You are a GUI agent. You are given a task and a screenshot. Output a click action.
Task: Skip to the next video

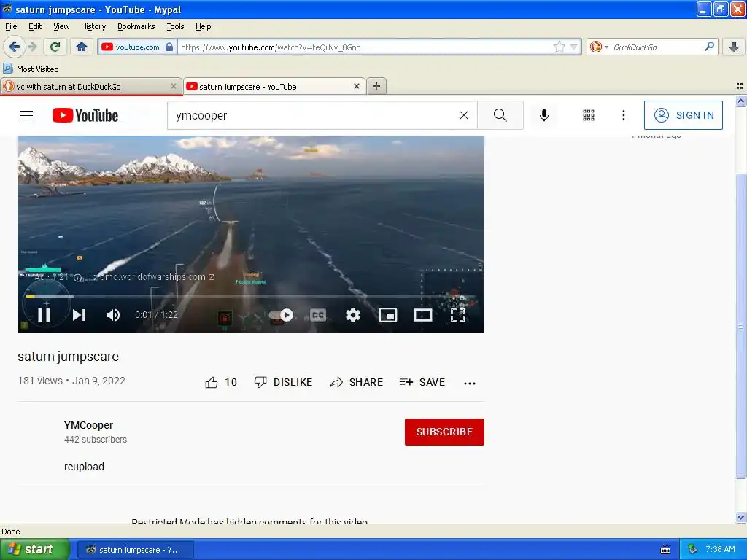pyautogui.click(x=79, y=315)
